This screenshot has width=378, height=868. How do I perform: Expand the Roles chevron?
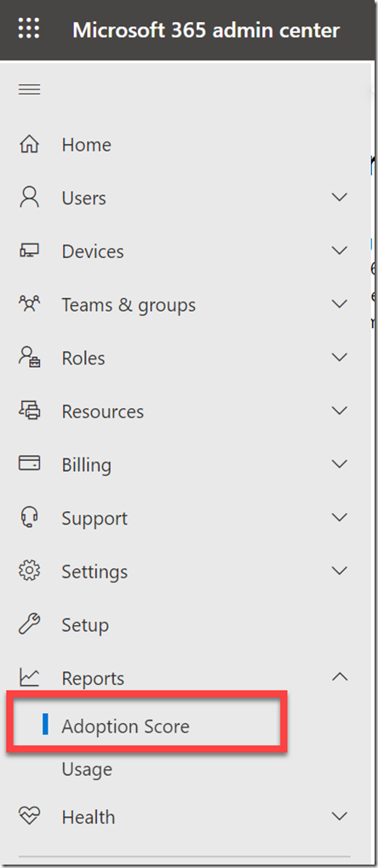coord(339,357)
